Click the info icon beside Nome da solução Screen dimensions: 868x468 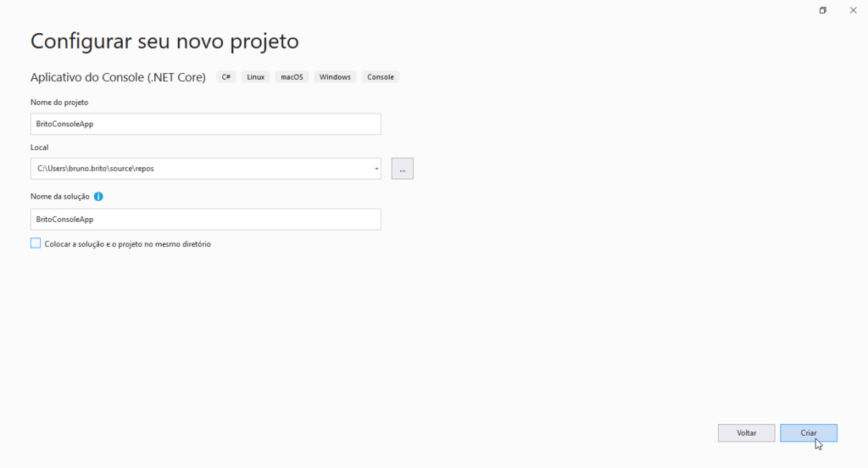tap(98, 197)
